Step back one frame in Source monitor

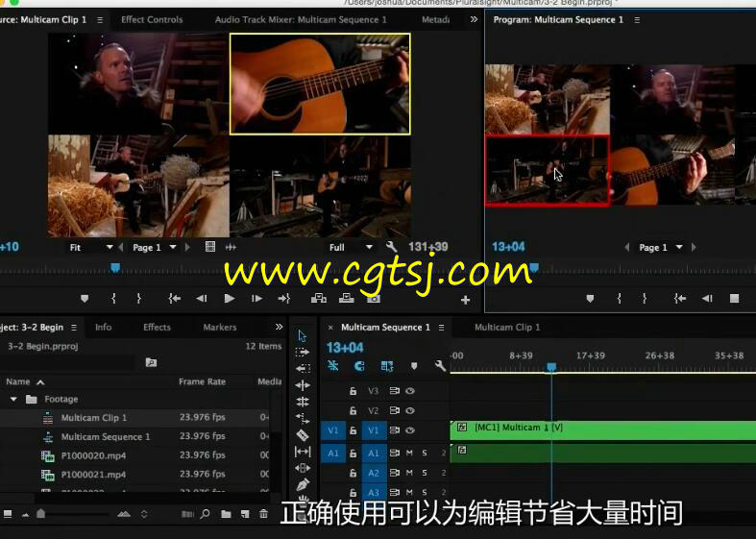(x=202, y=299)
